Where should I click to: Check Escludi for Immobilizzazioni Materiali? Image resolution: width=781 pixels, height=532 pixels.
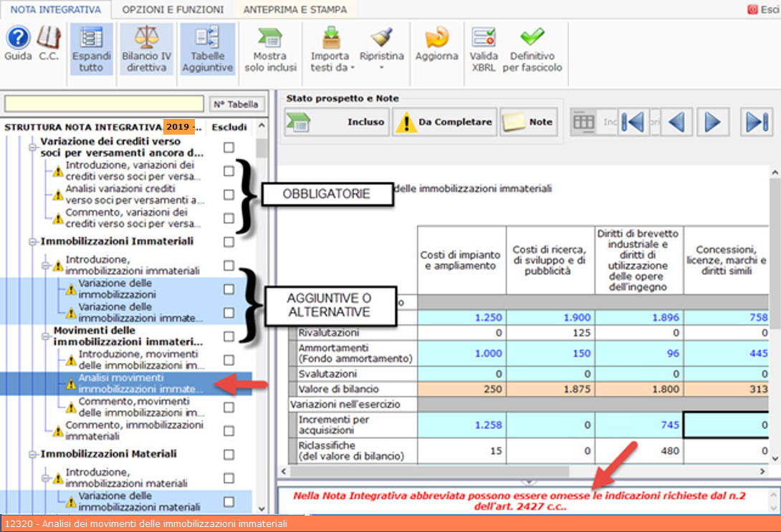[229, 455]
